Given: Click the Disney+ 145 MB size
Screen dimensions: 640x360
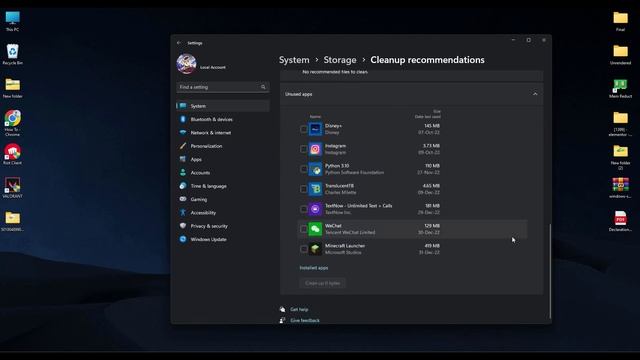Looking at the screenshot, I should pos(432,126).
